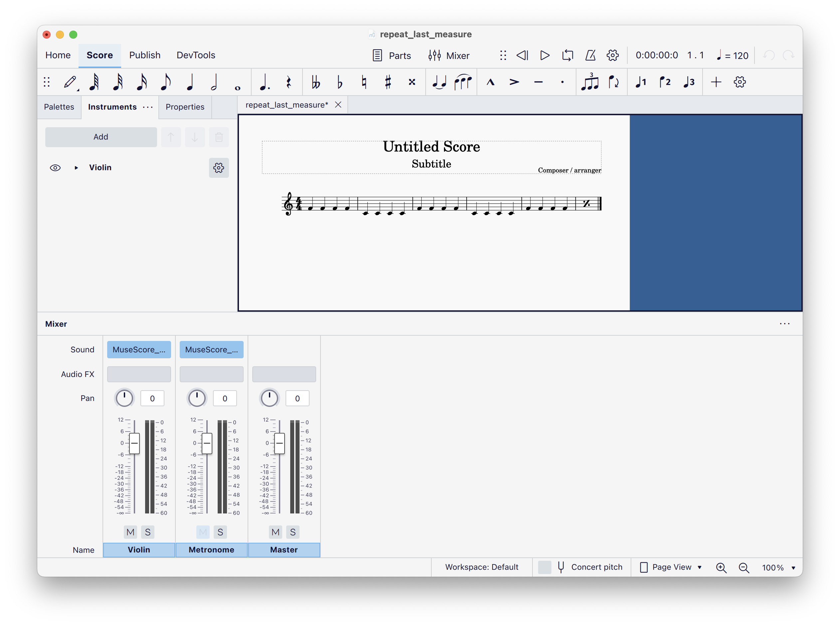Add a sharp to the selected note
The image size is (840, 626).
coord(387,82)
